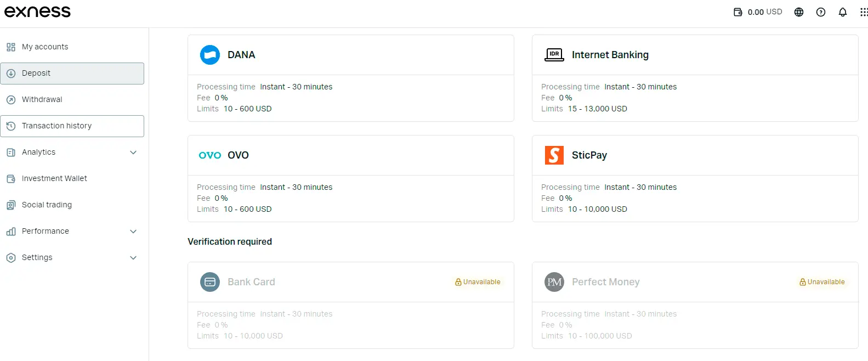Open the Withdrawal page
Image resolution: width=868 pixels, height=361 pixels.
[x=42, y=100]
